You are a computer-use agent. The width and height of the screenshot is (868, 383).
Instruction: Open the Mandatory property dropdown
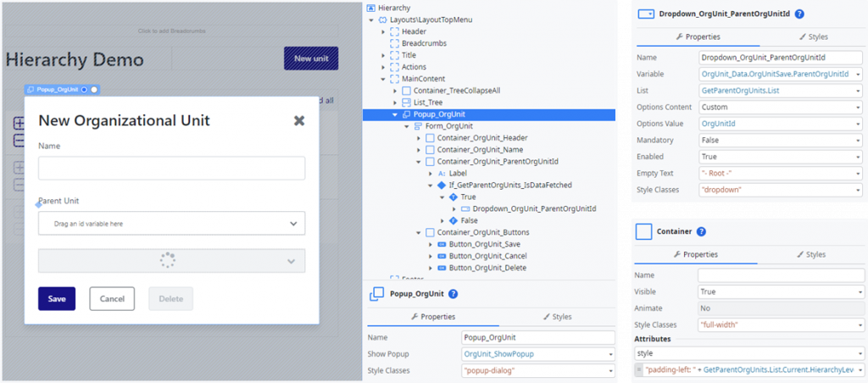pos(861,141)
